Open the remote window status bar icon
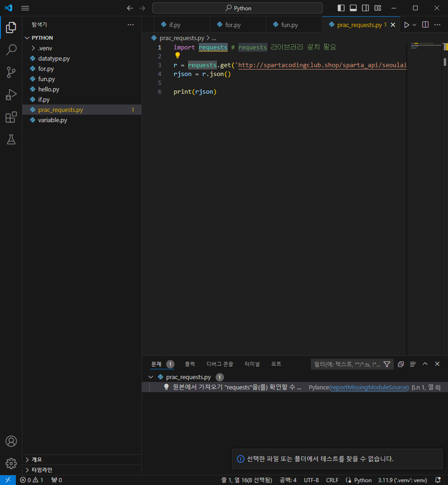Screen dimensions: 448x485 (x=8, y=480)
